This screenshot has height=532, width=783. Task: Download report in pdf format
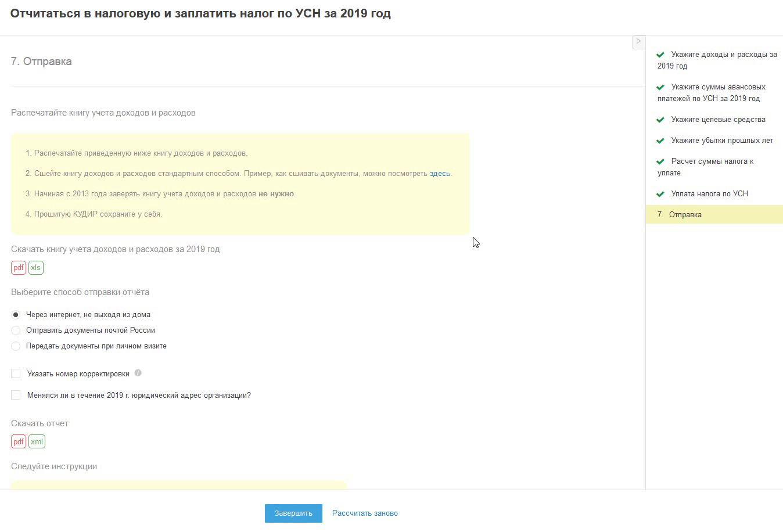[x=19, y=442]
